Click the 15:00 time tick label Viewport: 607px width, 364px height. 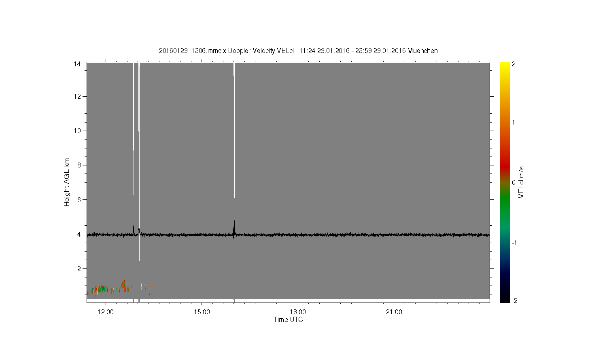pos(202,312)
